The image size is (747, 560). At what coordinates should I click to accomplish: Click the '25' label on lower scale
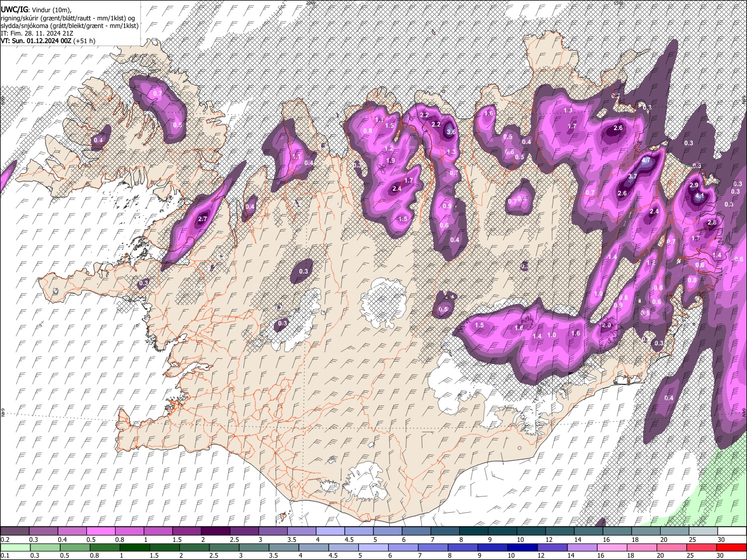click(x=689, y=556)
